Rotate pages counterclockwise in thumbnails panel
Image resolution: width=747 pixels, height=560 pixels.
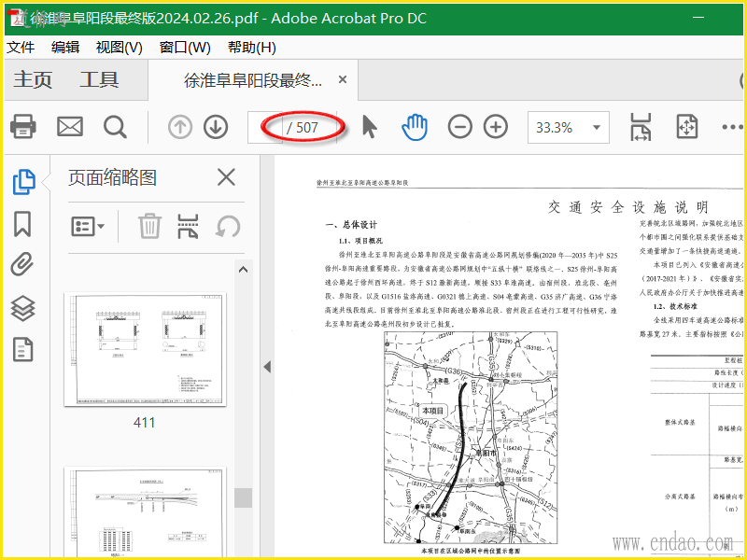228,226
